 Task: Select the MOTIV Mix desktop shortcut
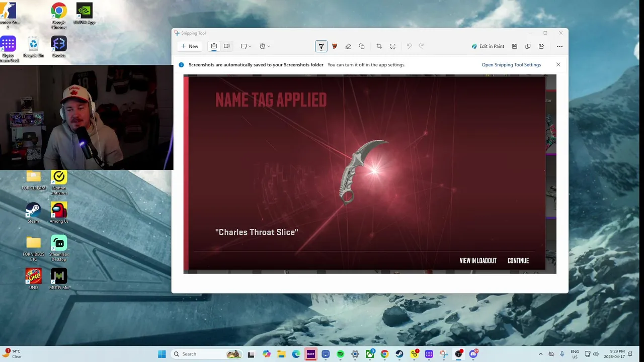[59, 279]
